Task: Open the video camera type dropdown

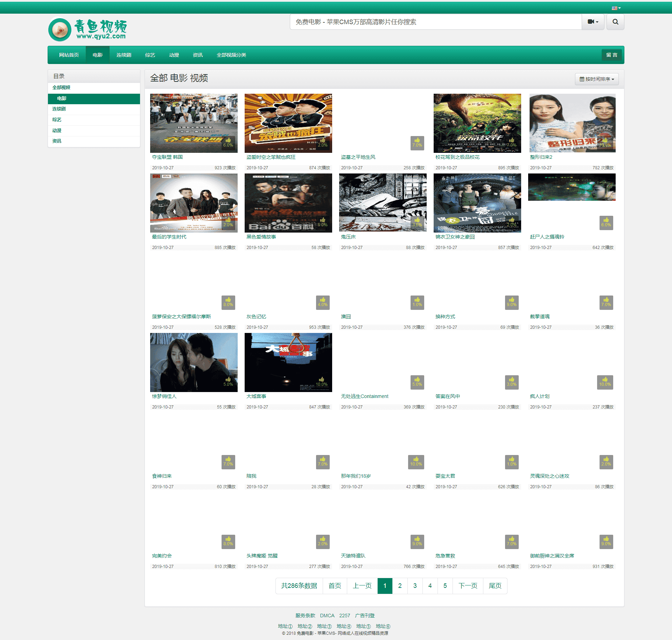Action: click(x=593, y=22)
